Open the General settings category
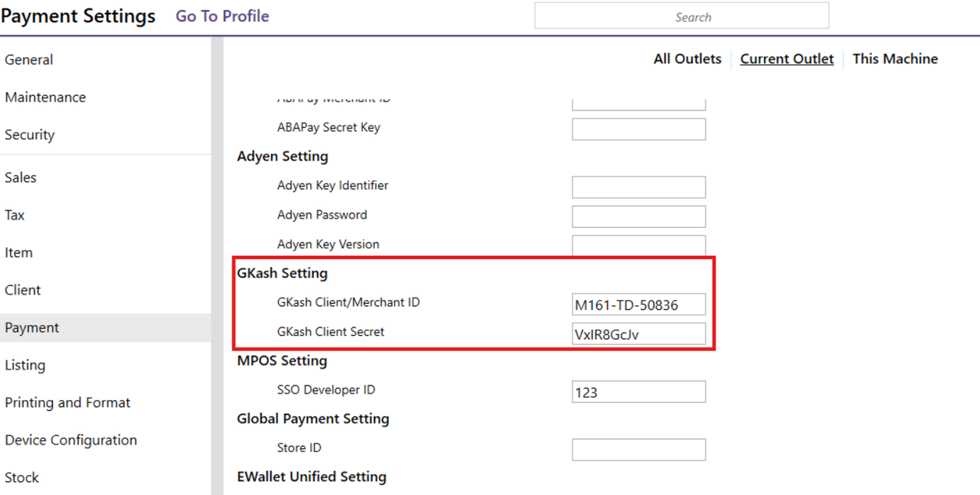 coord(29,60)
